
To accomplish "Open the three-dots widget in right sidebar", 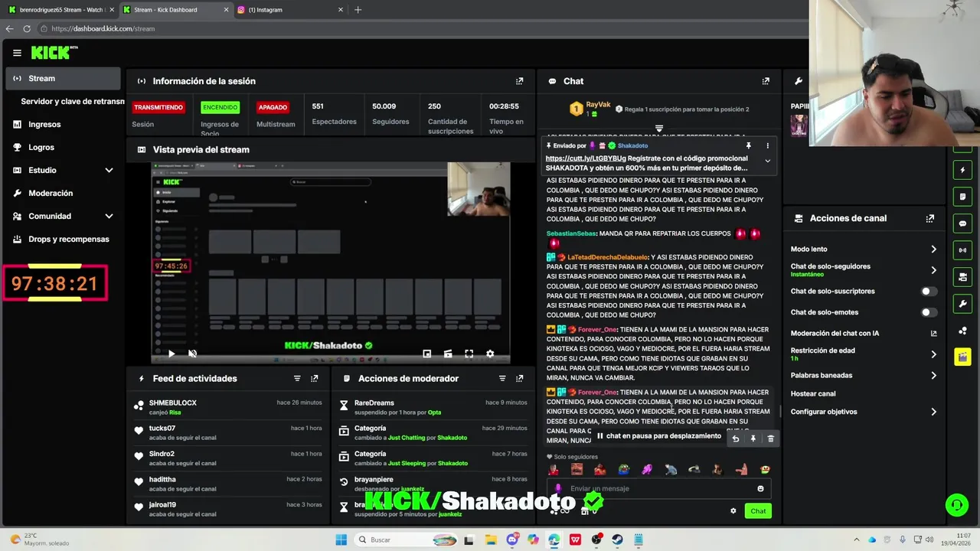I will [962, 331].
